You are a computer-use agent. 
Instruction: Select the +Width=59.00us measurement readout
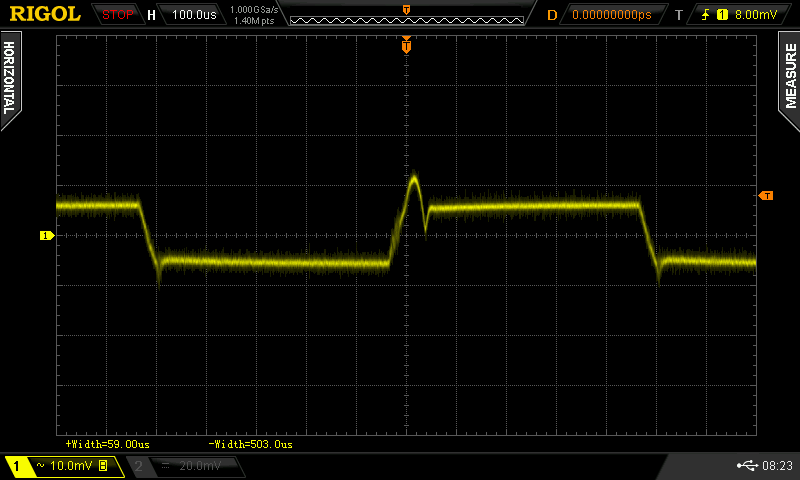tap(107, 443)
